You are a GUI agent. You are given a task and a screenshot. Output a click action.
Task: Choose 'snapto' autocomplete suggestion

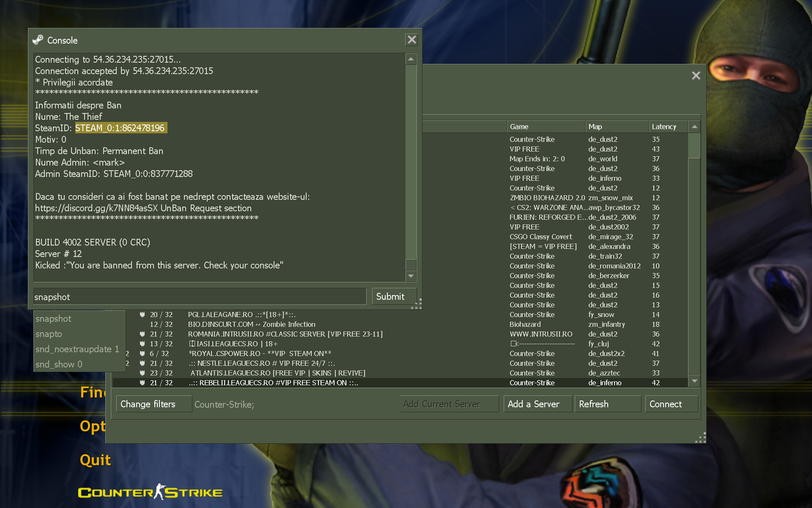(x=79, y=334)
